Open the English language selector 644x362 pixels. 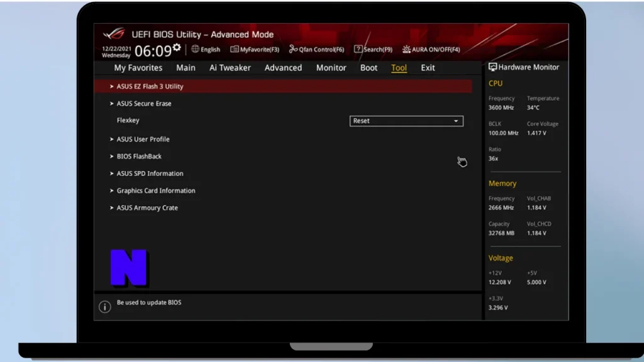[x=206, y=49]
